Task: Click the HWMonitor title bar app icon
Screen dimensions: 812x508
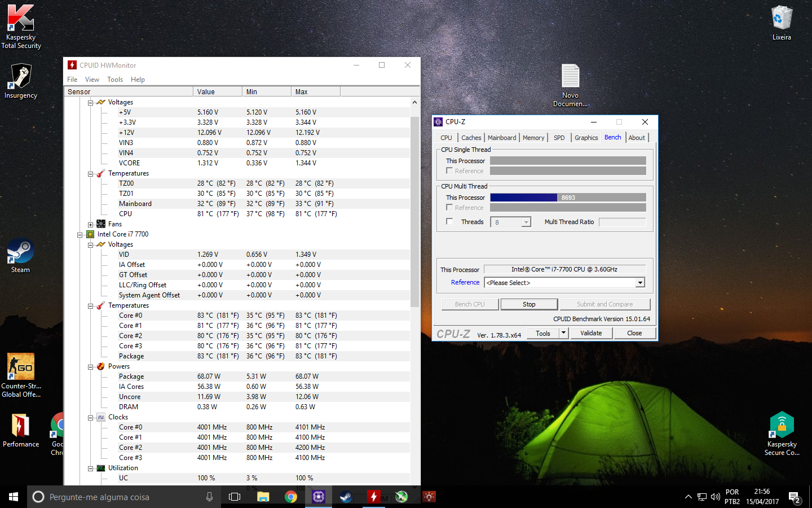Action: click(72, 65)
